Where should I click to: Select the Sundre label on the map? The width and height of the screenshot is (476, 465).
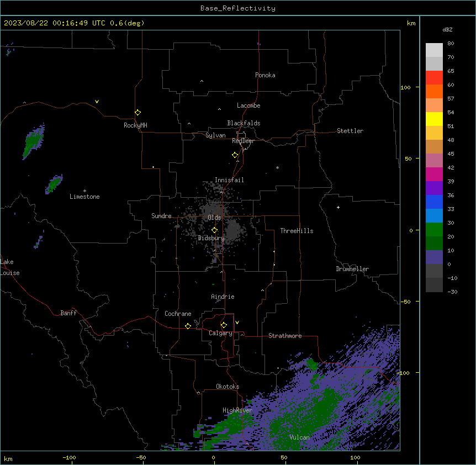click(x=161, y=216)
